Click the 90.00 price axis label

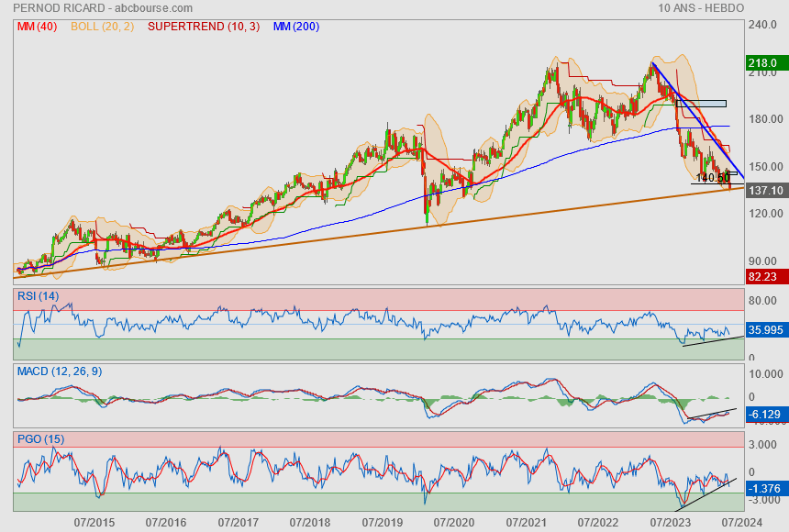(x=762, y=261)
